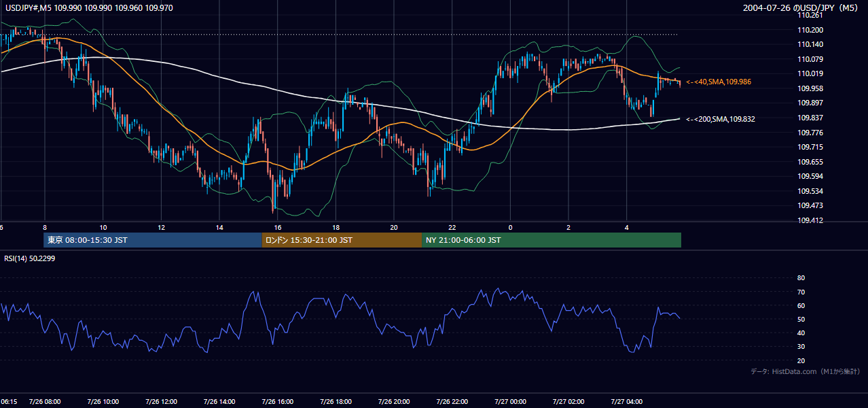Click the bottom time label 7/26 20:00

coord(394,402)
